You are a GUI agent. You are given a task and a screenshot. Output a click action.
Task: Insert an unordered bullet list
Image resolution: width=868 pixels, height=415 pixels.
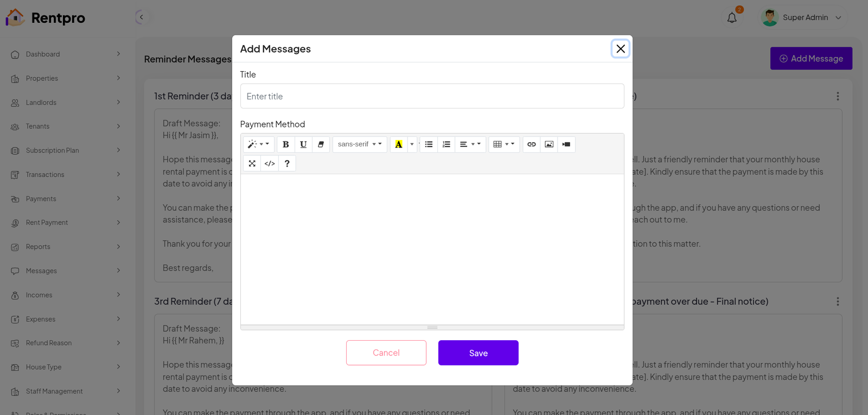pyautogui.click(x=429, y=144)
